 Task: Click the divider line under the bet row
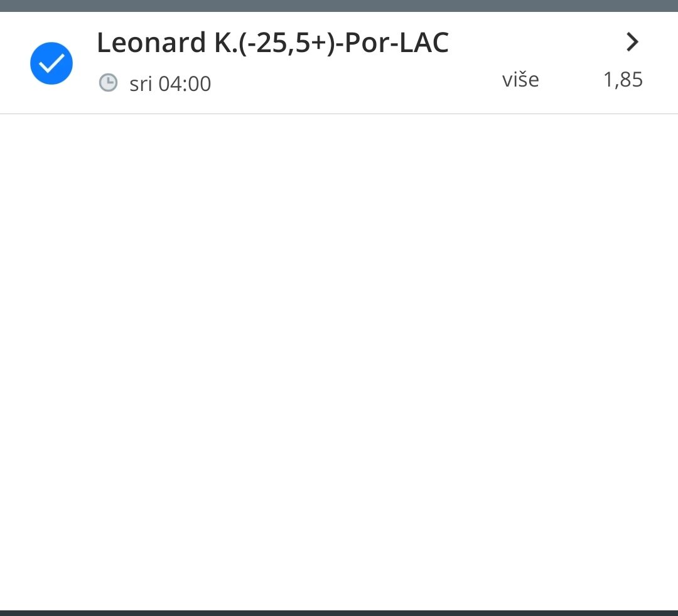[339, 114]
